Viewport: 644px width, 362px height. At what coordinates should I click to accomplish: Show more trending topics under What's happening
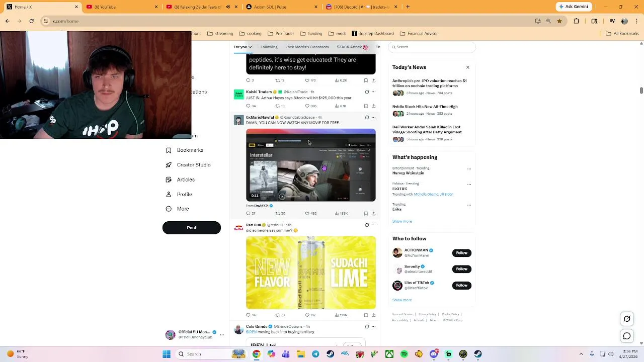[402, 221]
